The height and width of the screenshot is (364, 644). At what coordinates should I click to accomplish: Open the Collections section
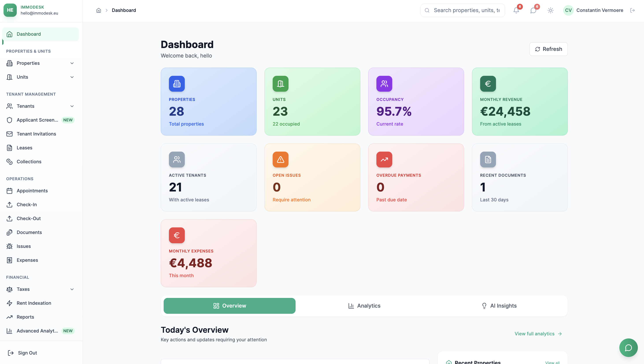29,162
